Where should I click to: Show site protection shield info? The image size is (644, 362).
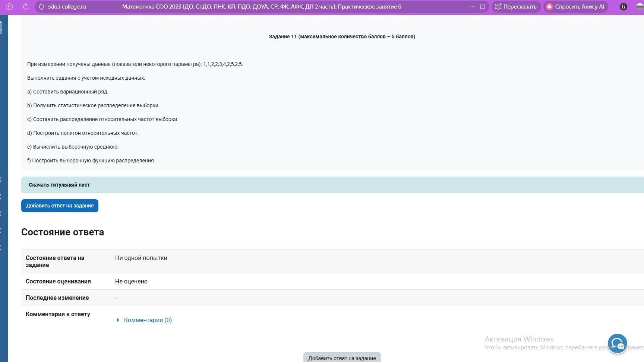(41, 7)
